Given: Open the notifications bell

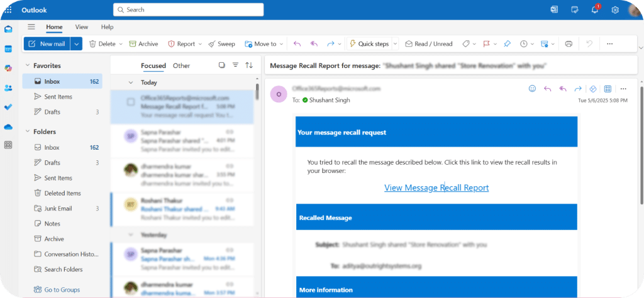Looking at the screenshot, I should coord(595,9).
